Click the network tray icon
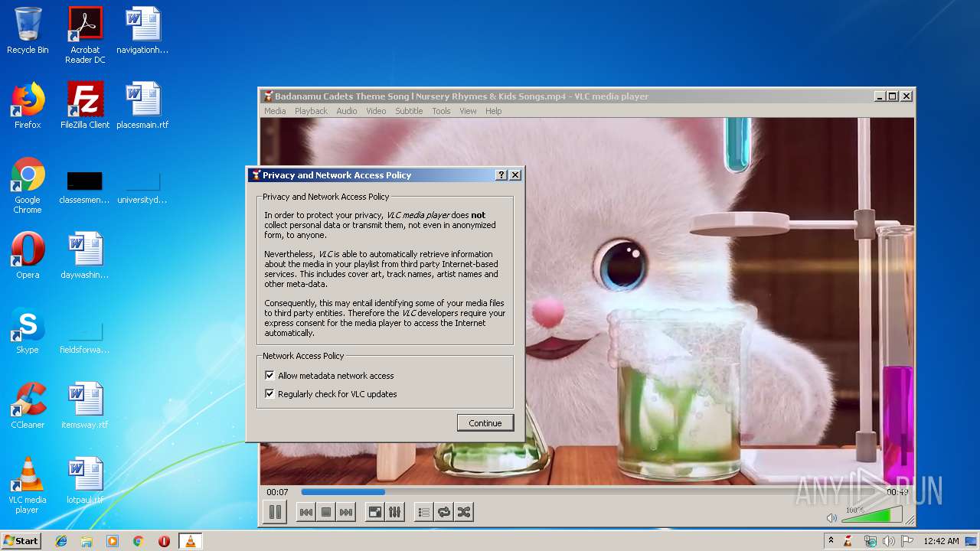The image size is (980, 551). (x=871, y=541)
